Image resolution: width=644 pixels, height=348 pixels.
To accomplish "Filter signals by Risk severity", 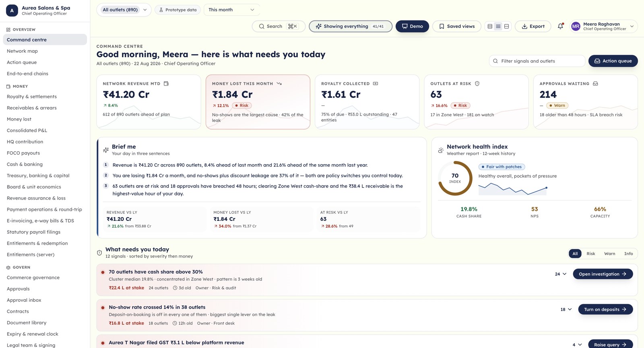I will pyautogui.click(x=591, y=253).
